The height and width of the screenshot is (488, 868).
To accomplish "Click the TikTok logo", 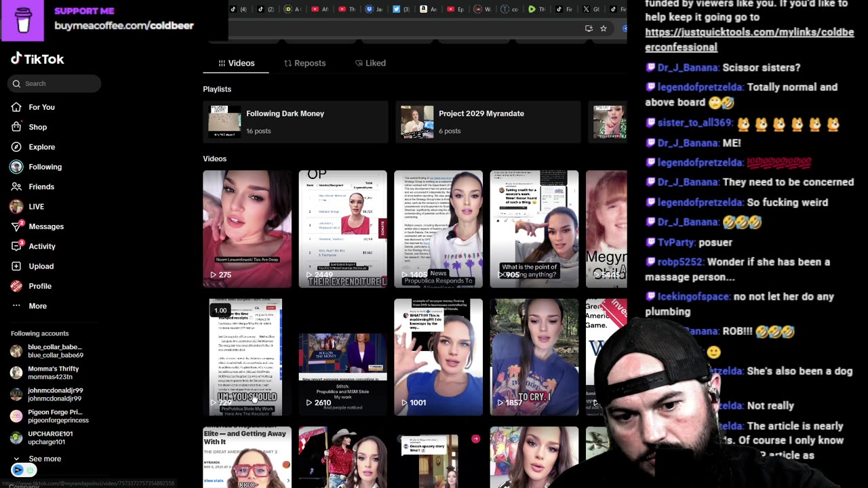I will [x=37, y=59].
